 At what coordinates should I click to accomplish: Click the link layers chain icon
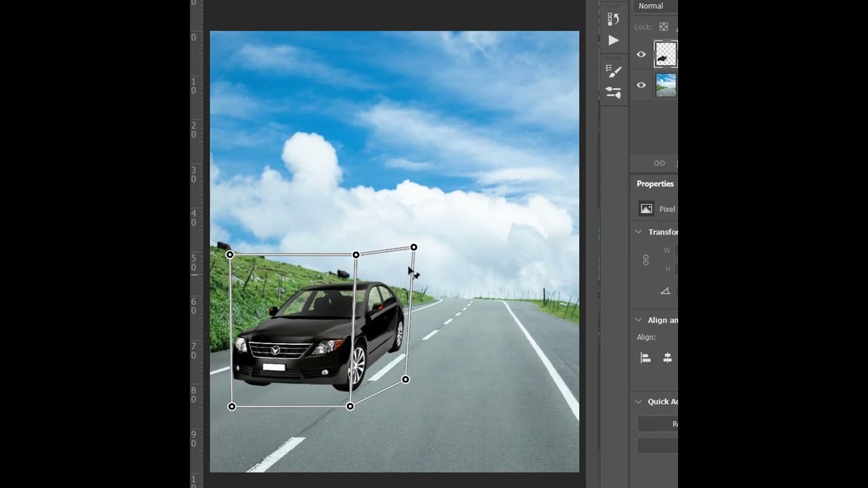coord(659,163)
